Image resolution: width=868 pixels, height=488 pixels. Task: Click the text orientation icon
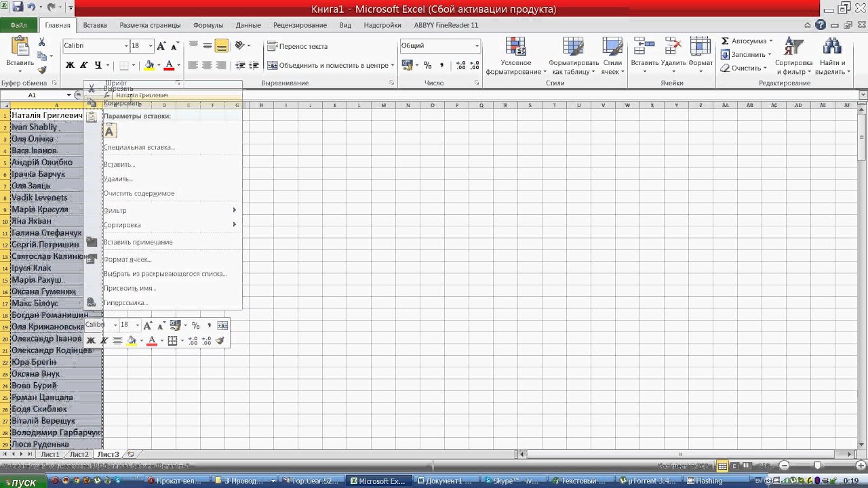pyautogui.click(x=240, y=46)
